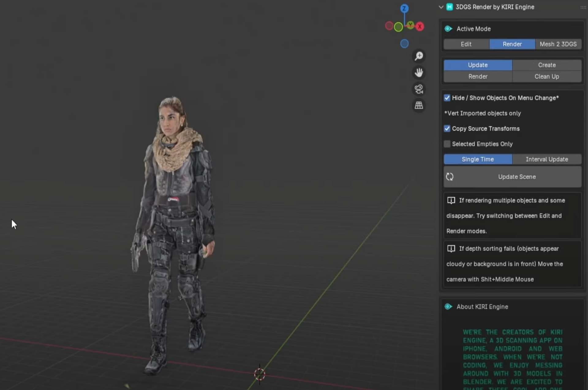Screen dimensions: 588x390
Task: Click panel drag handle dots at top right
Action: [583, 7]
